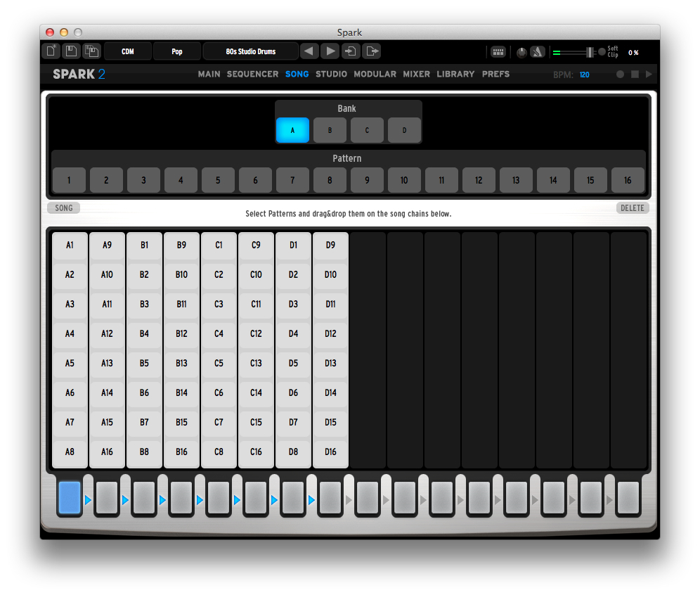Toggle the metronome icon
700x595 pixels.
tap(538, 52)
